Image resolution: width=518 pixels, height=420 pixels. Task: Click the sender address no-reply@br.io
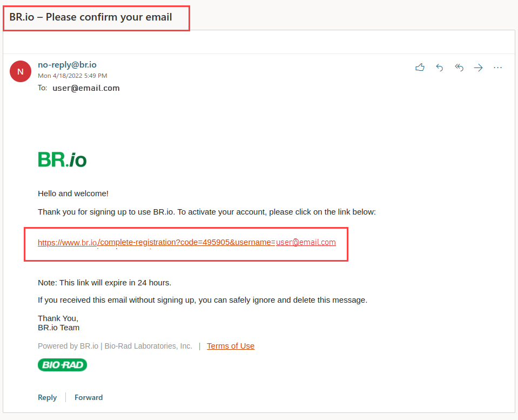[67, 64]
